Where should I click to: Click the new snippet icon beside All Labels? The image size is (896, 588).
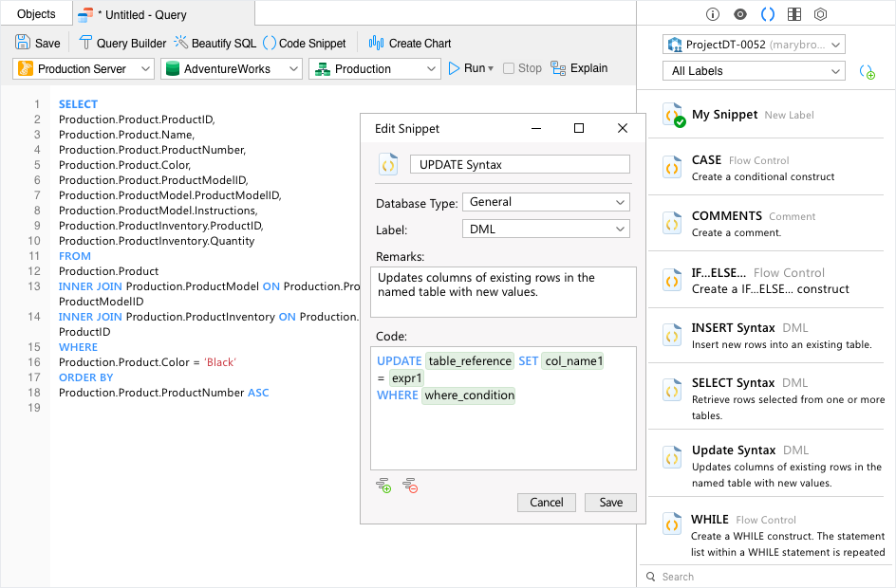click(x=867, y=72)
